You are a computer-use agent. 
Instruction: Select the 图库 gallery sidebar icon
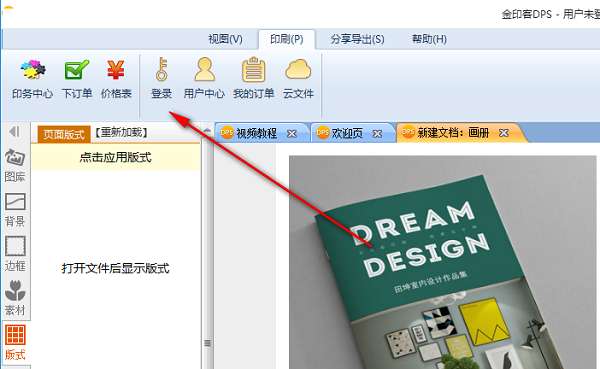coord(15,166)
